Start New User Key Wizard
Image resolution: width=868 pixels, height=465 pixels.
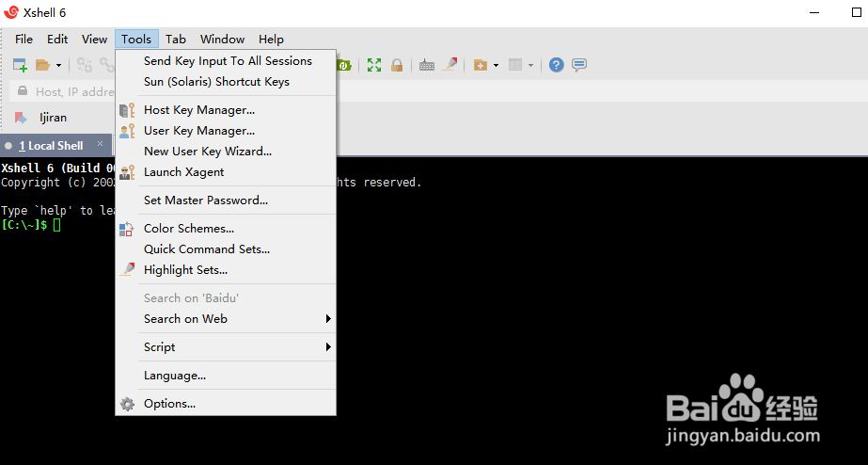pyautogui.click(x=226, y=152)
